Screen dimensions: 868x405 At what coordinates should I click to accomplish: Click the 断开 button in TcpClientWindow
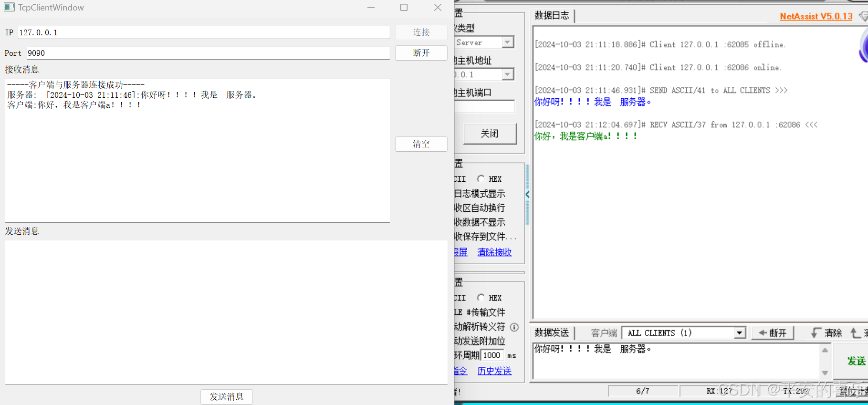pos(421,53)
